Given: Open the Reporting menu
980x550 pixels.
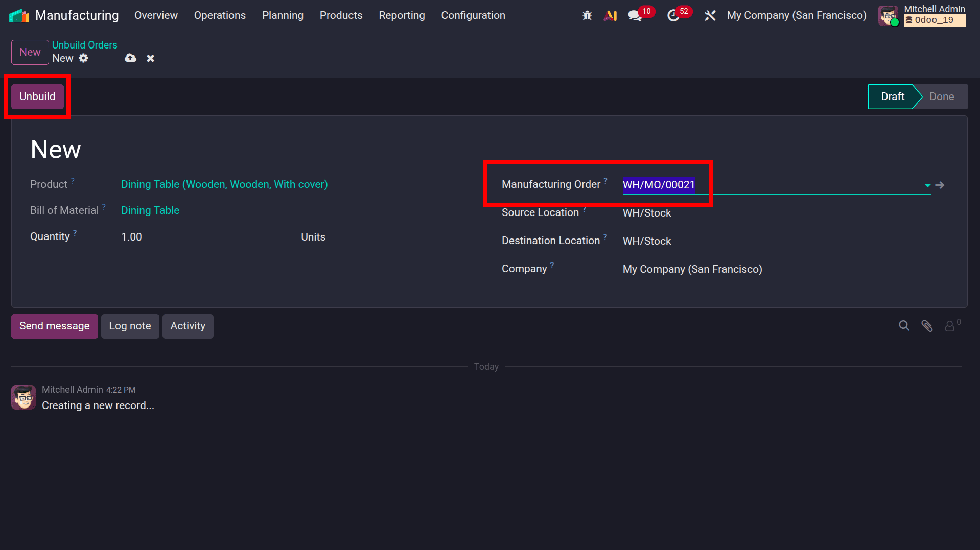Looking at the screenshot, I should [x=402, y=15].
